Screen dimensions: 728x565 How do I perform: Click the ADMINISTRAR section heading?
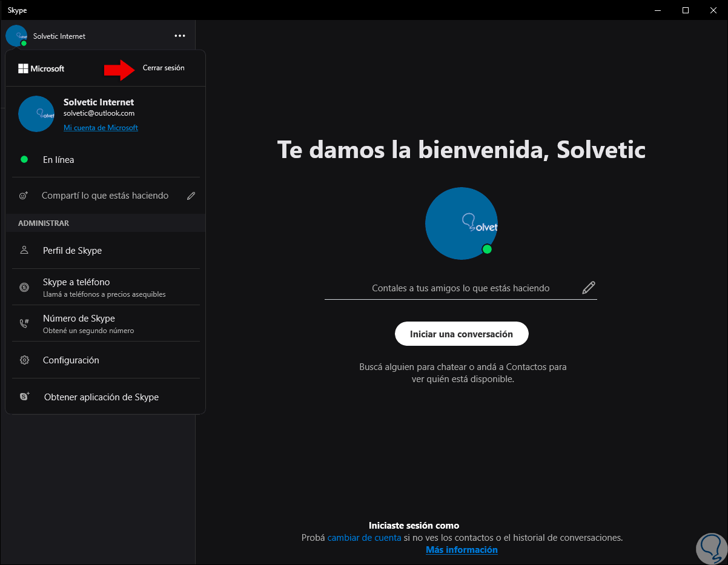pos(44,223)
